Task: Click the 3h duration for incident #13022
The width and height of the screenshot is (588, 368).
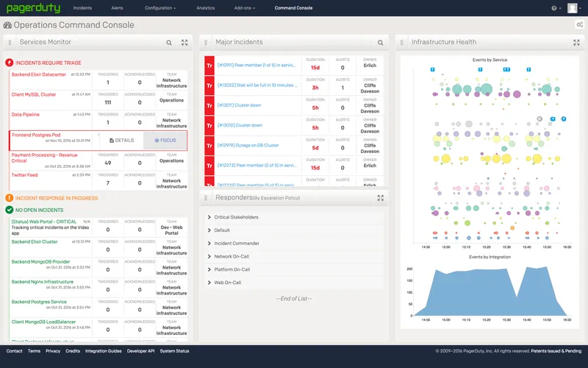Action: [x=315, y=88]
